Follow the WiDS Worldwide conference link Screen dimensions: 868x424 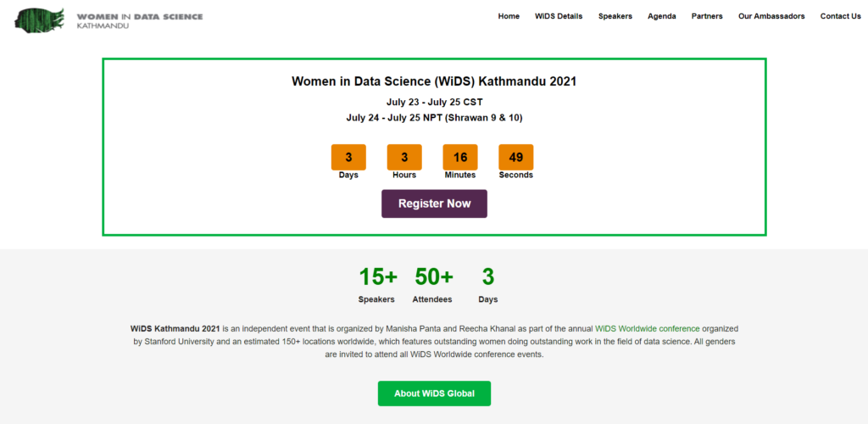click(647, 328)
